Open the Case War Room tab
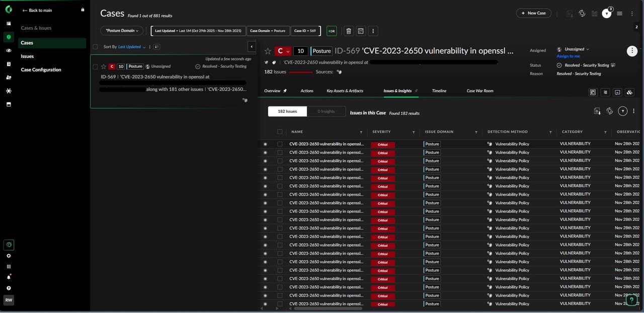 pyautogui.click(x=479, y=91)
